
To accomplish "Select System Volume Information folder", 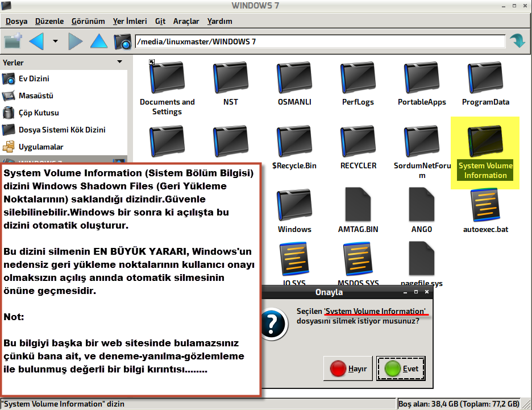I will tap(485, 152).
